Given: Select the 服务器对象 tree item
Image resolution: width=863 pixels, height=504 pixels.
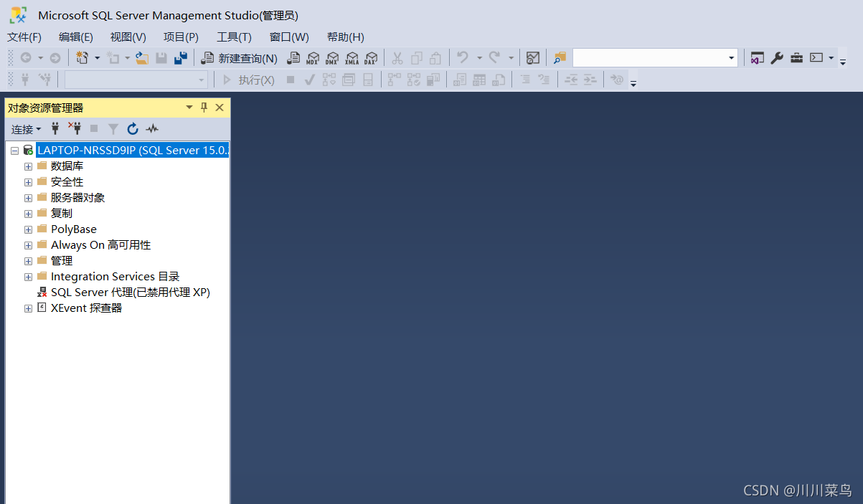Looking at the screenshot, I should (77, 198).
